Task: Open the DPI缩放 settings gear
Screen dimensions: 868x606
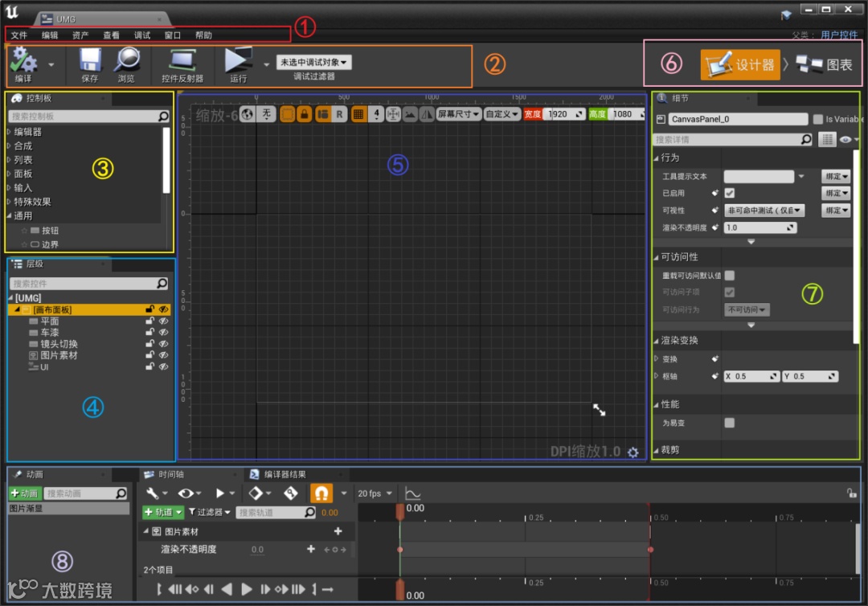Action: [x=633, y=452]
